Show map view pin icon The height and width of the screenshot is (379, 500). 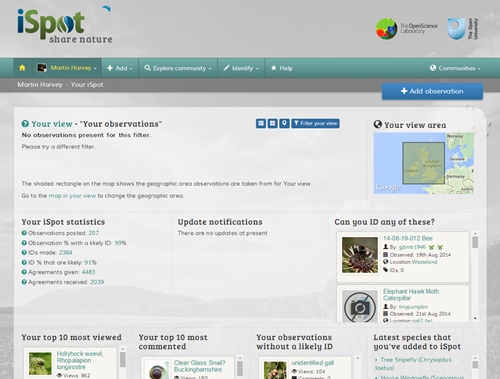284,123
